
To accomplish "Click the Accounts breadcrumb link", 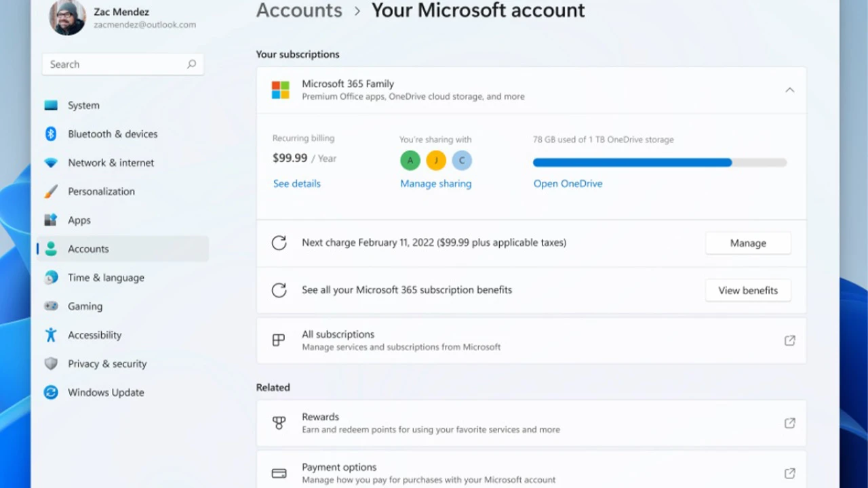I will [299, 11].
